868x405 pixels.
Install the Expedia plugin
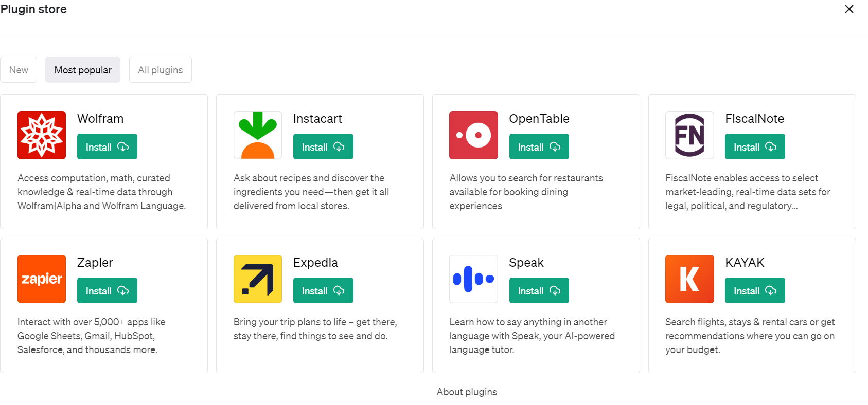point(323,291)
